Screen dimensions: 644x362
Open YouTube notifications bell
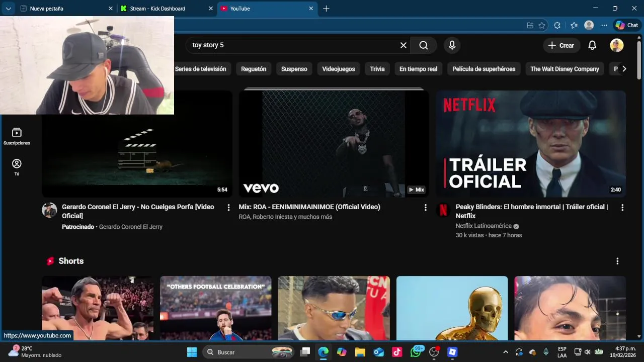592,45
